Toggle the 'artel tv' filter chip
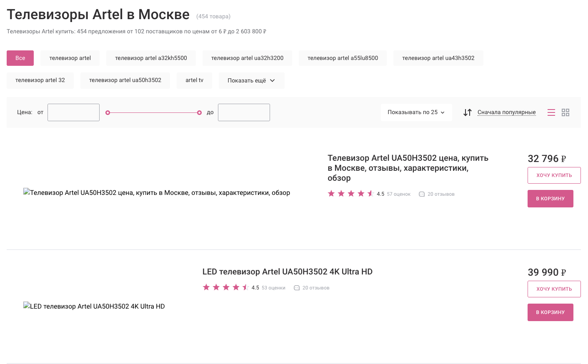The height and width of the screenshot is (364, 588). click(x=194, y=80)
